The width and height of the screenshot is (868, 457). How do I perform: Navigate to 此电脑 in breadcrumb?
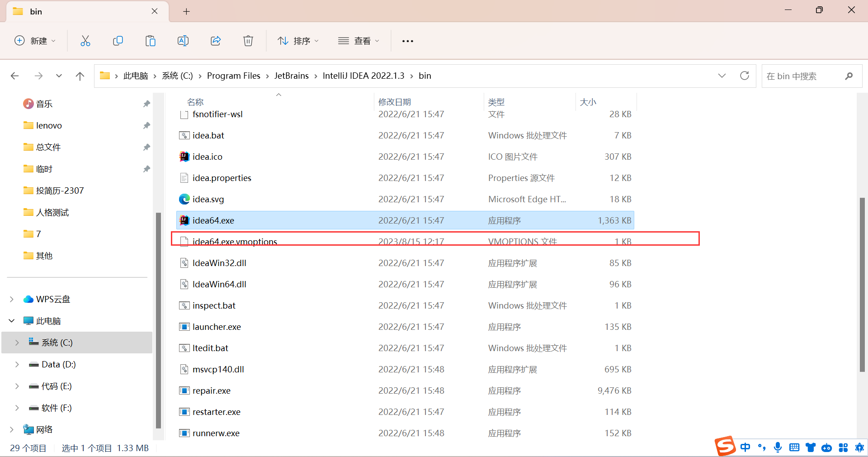136,76
